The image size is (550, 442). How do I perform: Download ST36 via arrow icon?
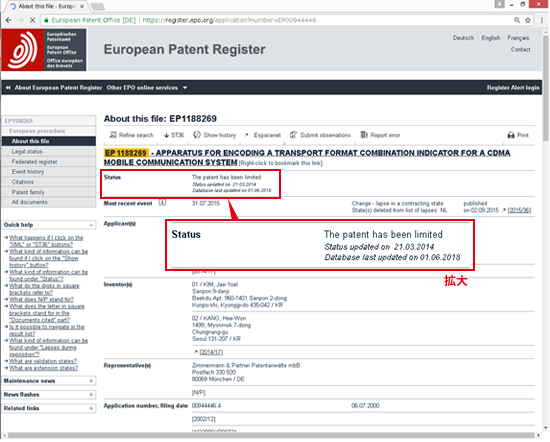[166, 135]
